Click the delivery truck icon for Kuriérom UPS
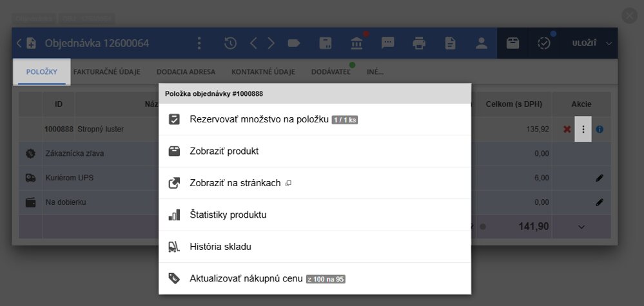Image resolution: width=644 pixels, height=306 pixels. (x=30, y=178)
